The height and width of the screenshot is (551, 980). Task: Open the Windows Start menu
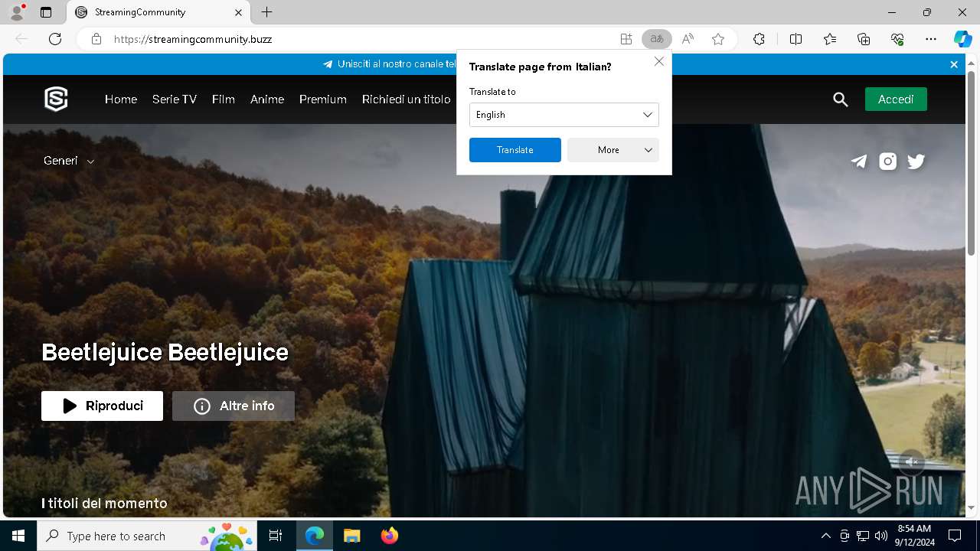[x=18, y=536]
